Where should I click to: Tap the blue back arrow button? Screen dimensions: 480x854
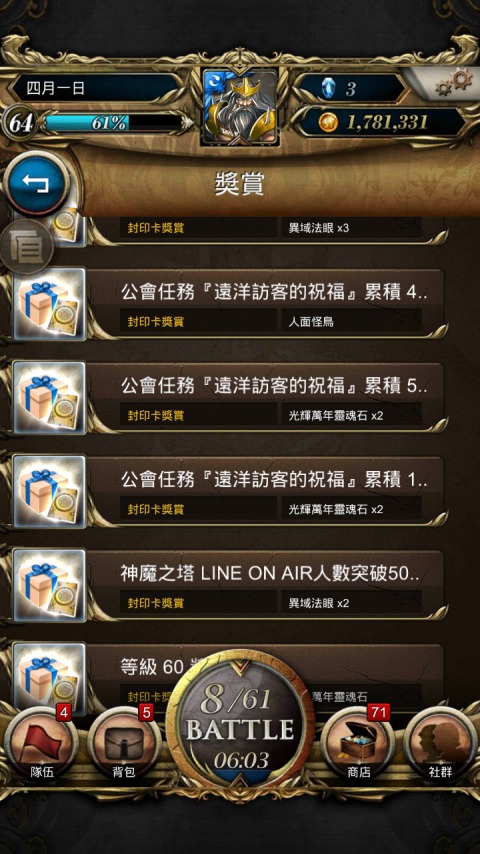36,184
